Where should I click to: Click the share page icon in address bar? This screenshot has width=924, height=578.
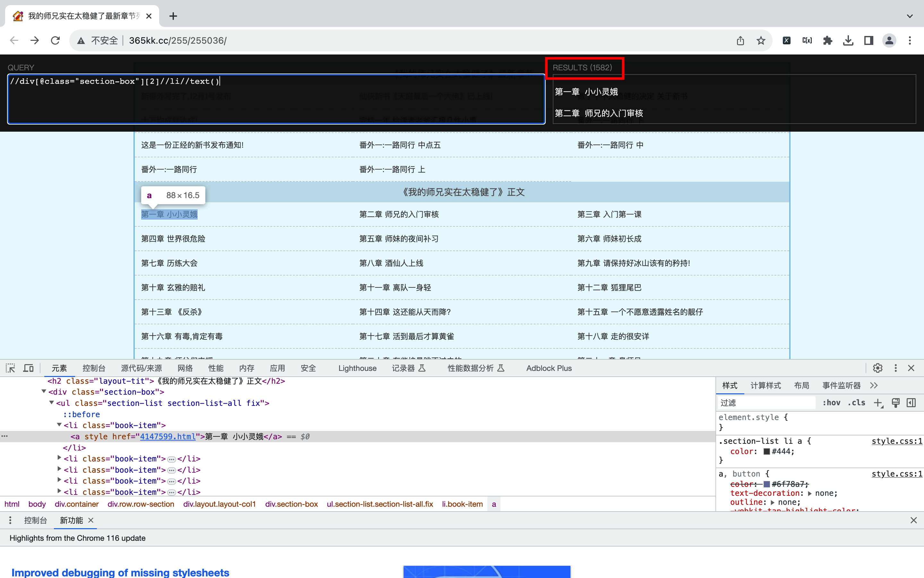click(x=740, y=40)
